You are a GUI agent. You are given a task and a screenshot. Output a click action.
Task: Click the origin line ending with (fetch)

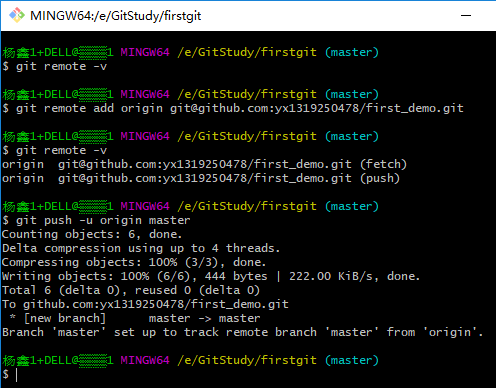[x=204, y=164]
